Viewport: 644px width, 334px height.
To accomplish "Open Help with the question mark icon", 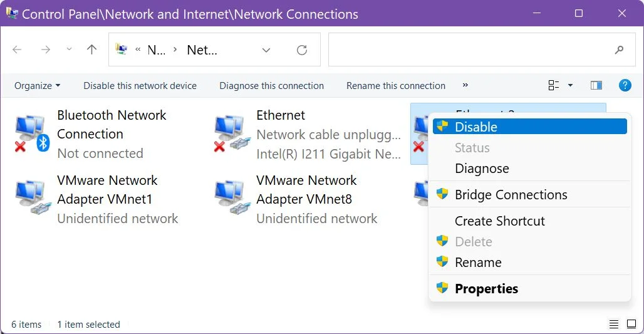I will coord(625,85).
